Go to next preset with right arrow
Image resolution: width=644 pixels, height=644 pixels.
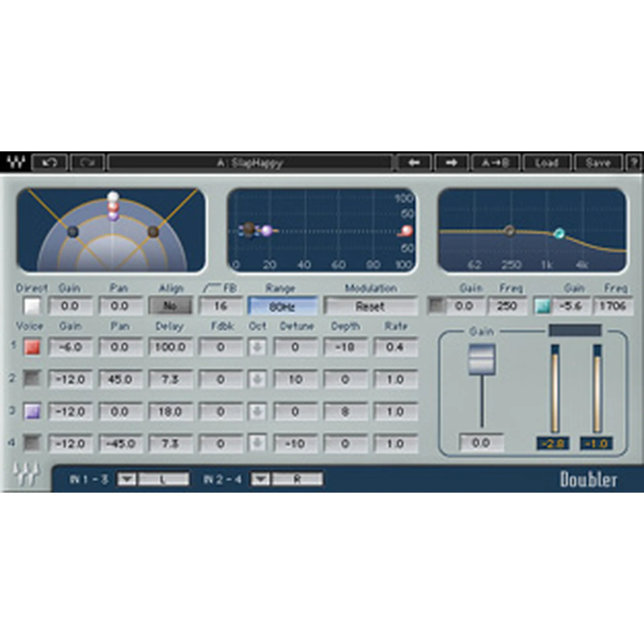[x=451, y=163]
